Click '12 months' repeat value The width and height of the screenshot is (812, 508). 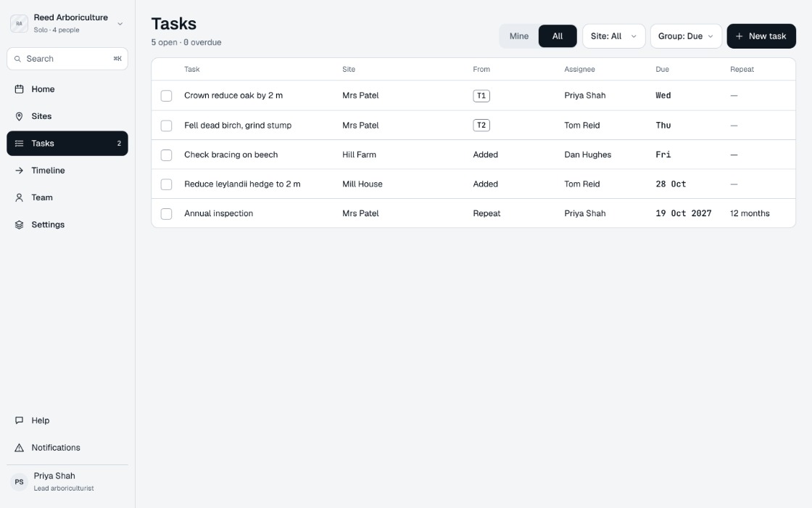coord(750,213)
